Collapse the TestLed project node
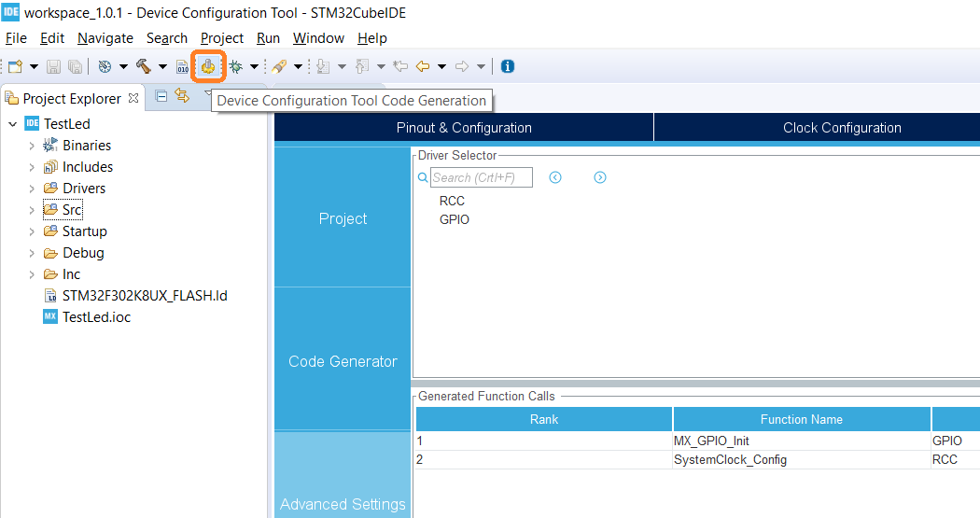This screenshot has width=980, height=518. [12, 124]
